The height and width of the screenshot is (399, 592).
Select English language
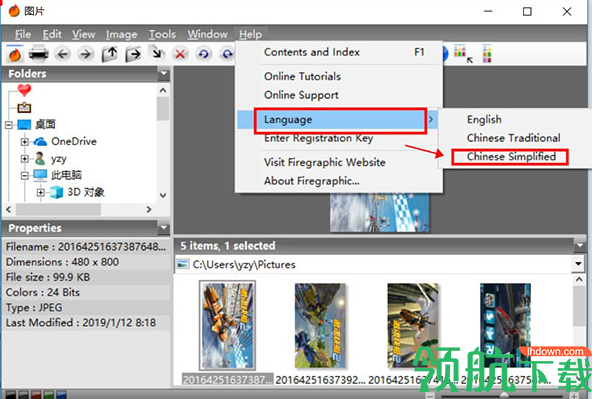[484, 119]
